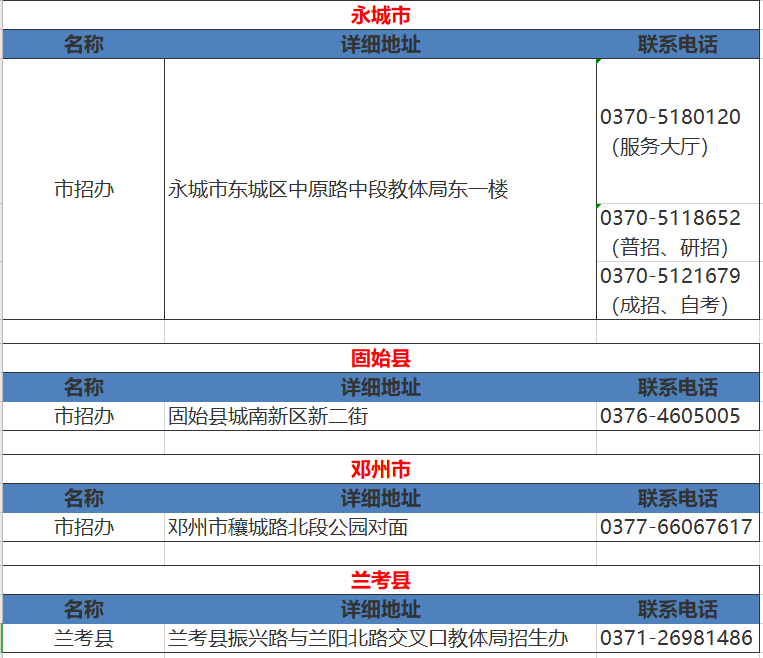Click 名称 header under 兰考县
Viewport: 763px width, 658px height.
click(x=84, y=609)
